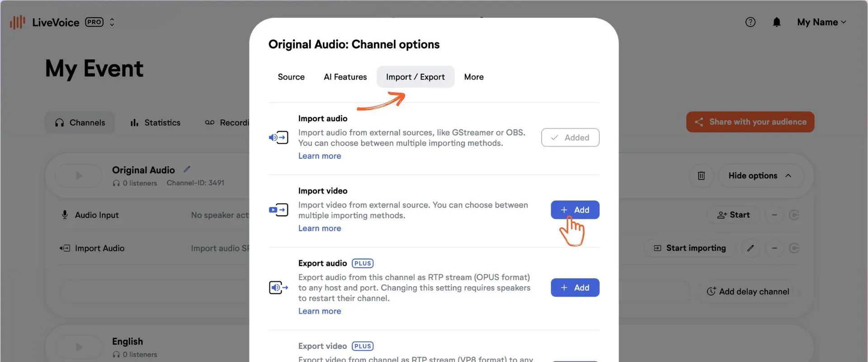The height and width of the screenshot is (362, 868).
Task: Click the microphone icon beside Audio Input
Action: point(65,215)
